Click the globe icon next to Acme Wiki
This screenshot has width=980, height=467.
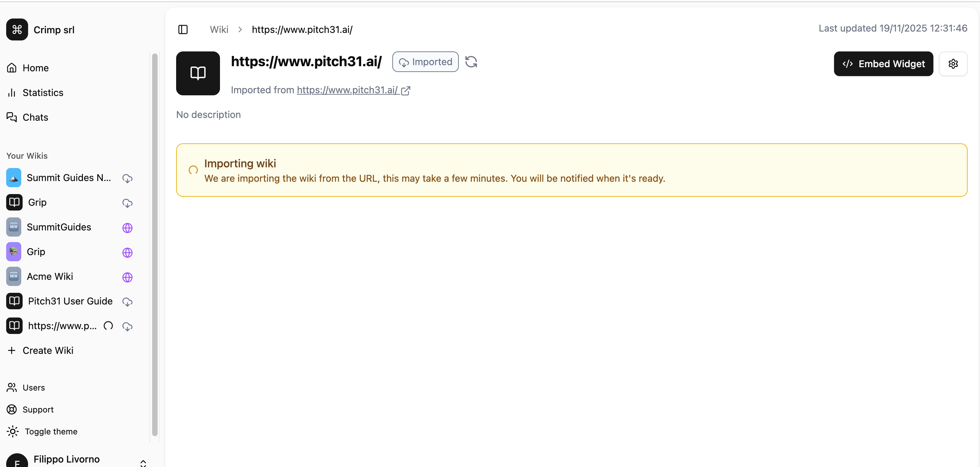127,277
